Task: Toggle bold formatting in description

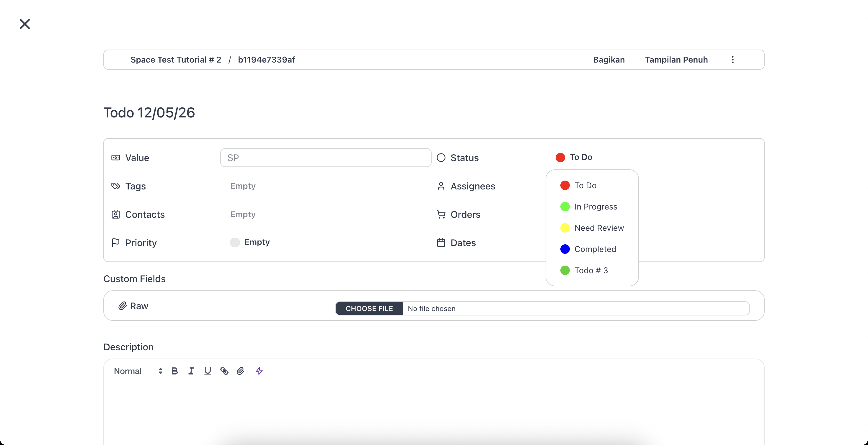Action: pyautogui.click(x=174, y=371)
